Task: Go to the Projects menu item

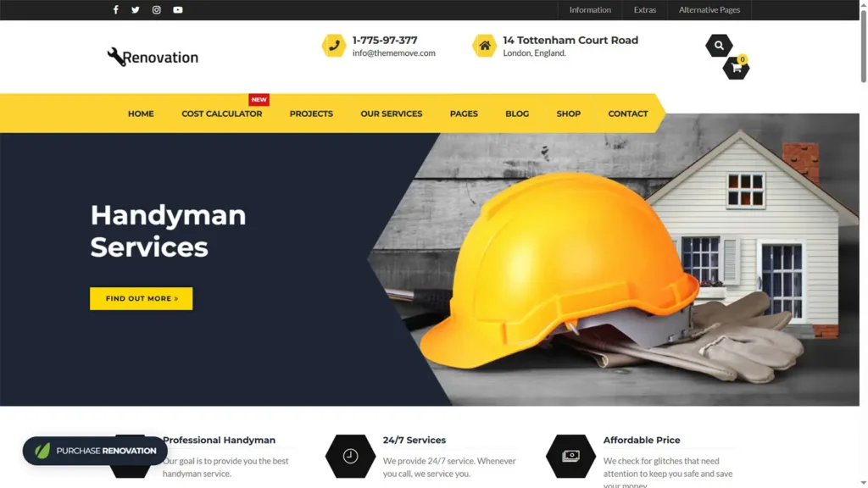Action: 311,114
